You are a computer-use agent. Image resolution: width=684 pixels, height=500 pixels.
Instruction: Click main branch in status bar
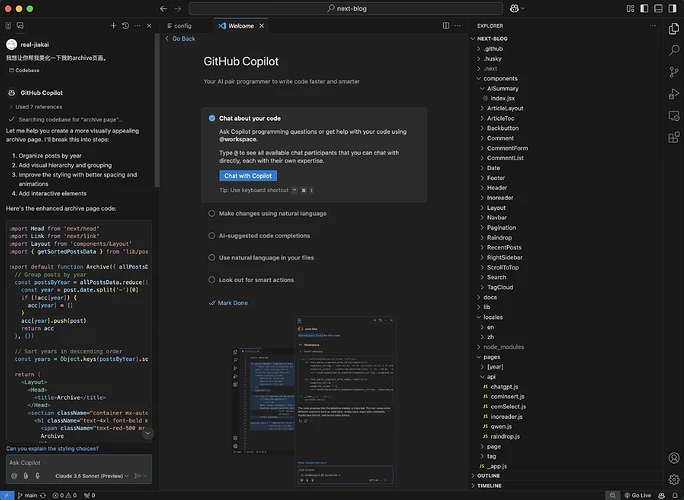click(27, 495)
